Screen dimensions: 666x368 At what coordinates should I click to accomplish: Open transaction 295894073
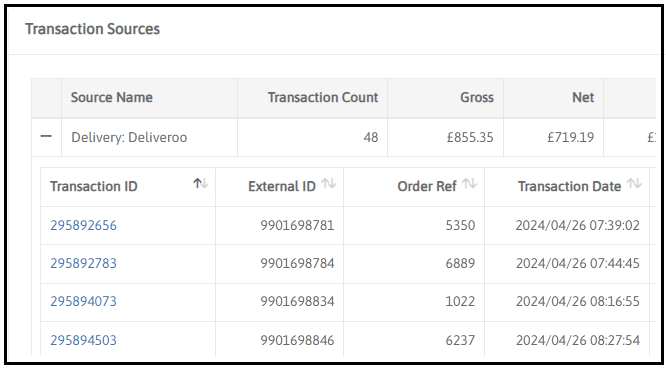point(83,301)
